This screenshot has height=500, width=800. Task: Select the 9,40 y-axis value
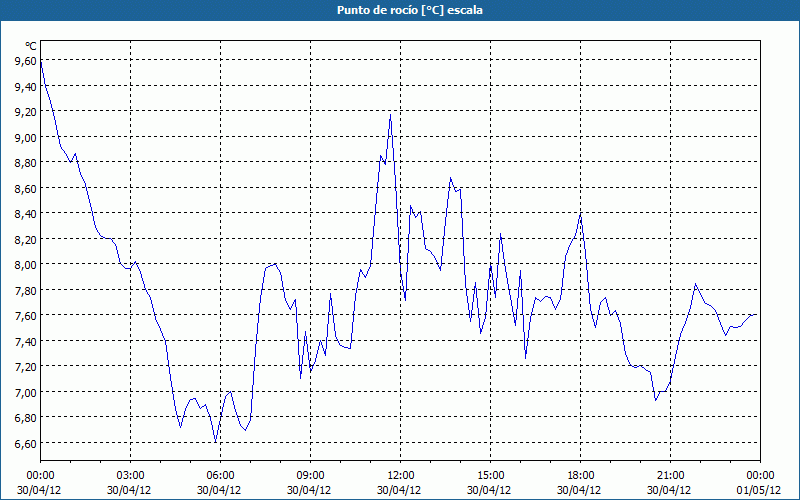tap(26, 86)
